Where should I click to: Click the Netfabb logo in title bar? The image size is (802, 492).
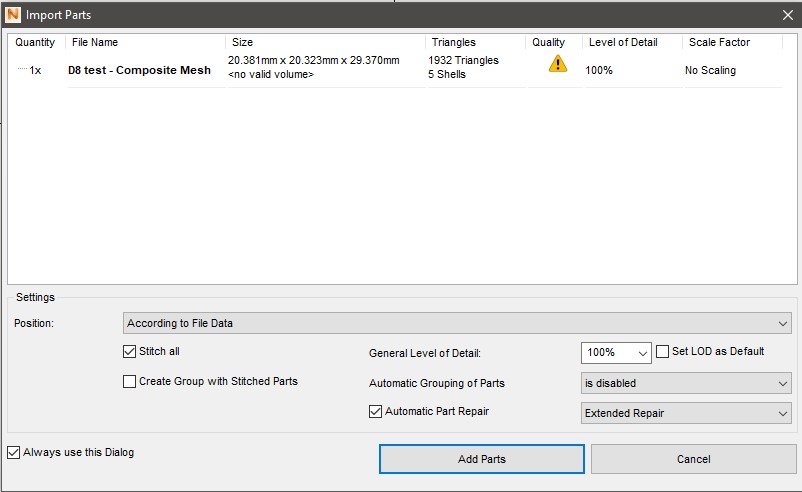pos(14,14)
